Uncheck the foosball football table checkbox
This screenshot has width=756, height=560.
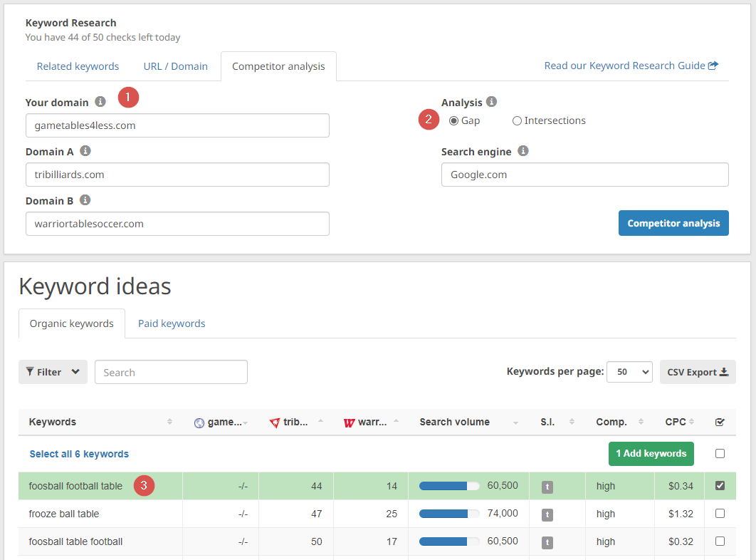[720, 486]
